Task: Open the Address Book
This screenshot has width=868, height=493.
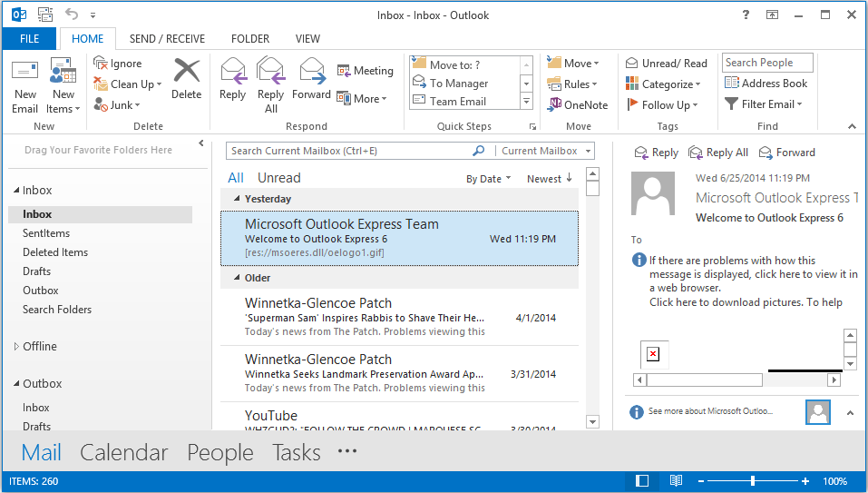Action: 766,84
